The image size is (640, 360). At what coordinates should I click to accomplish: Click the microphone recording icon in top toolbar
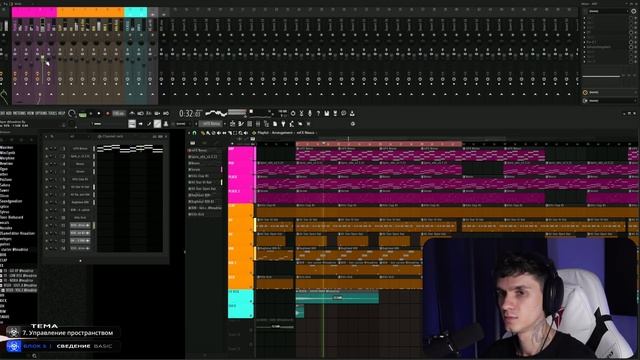tap(310, 113)
